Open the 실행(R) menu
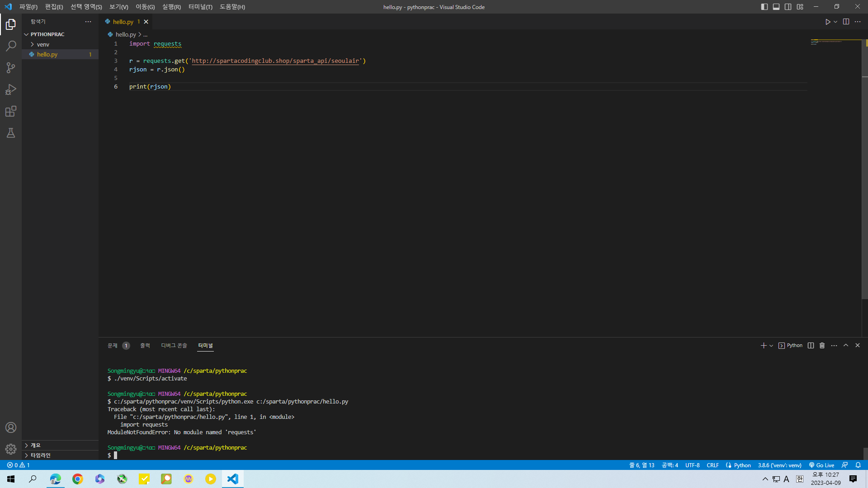The width and height of the screenshot is (868, 488). coord(171,7)
